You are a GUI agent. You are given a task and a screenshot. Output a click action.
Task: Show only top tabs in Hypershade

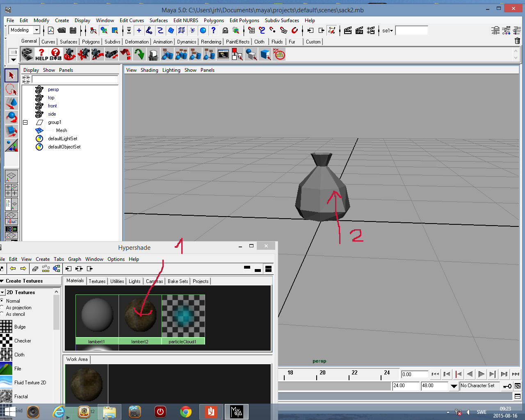tap(247, 268)
